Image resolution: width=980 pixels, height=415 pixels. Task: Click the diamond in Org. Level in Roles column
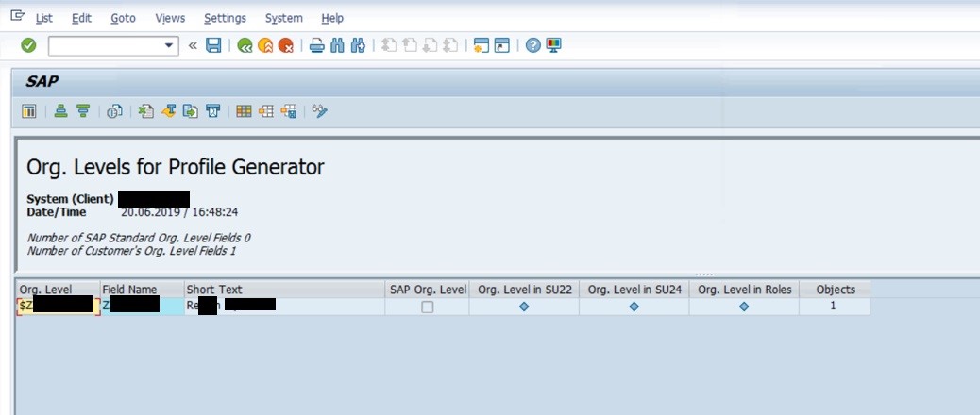pos(744,307)
